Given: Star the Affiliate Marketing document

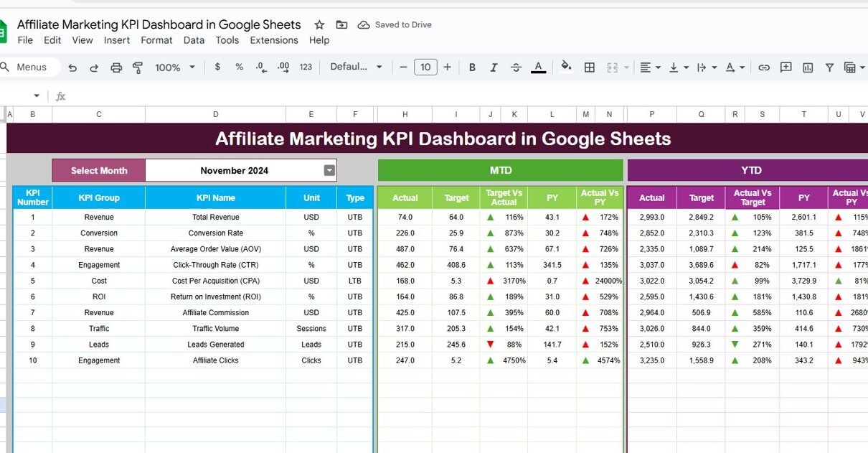Looking at the screenshot, I should pyautogui.click(x=319, y=24).
